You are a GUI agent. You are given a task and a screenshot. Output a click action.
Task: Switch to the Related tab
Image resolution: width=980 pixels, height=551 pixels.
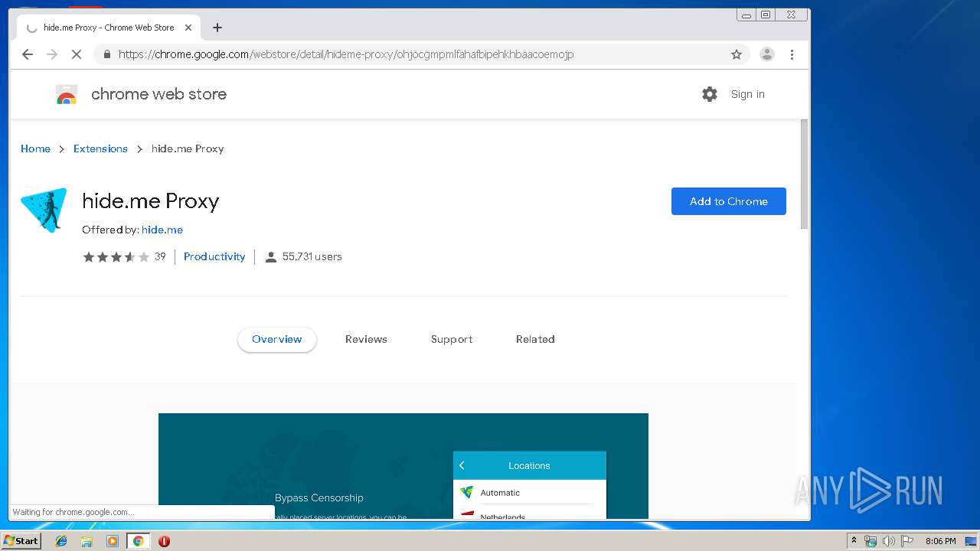click(x=535, y=339)
